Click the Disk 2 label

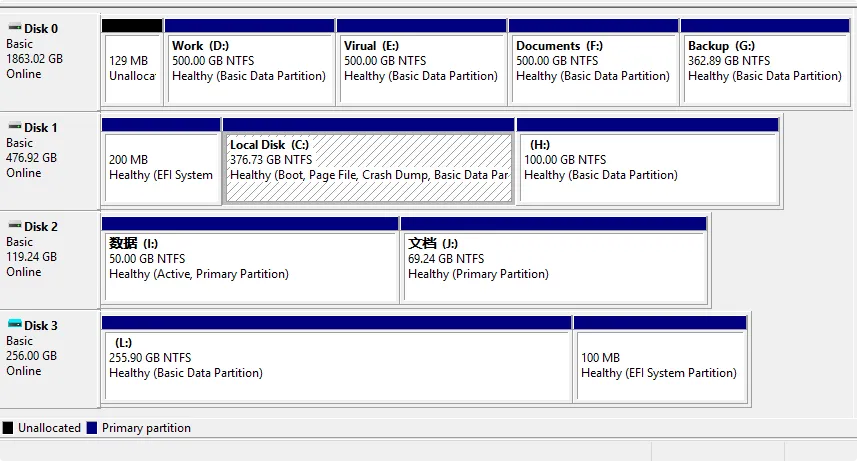click(x=41, y=226)
